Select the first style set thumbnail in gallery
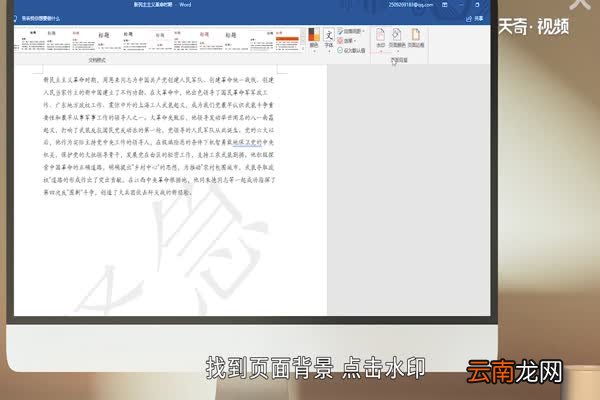The height and width of the screenshot is (400, 600). (x=33, y=40)
